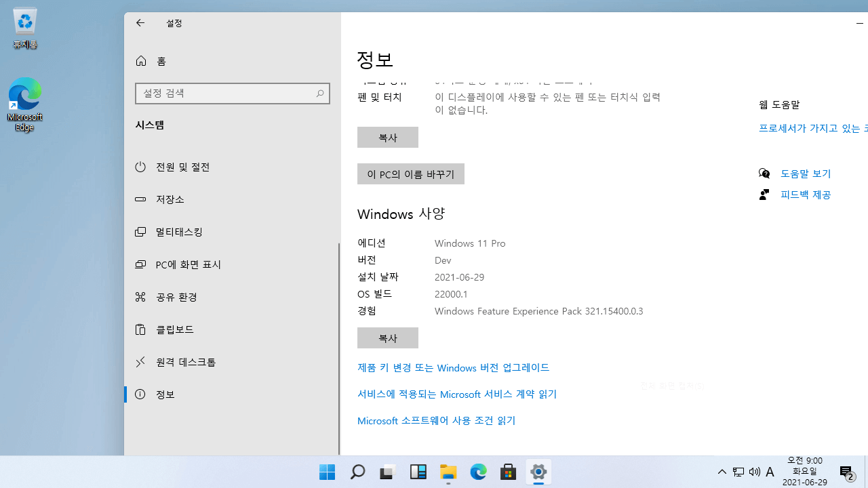Screen dimensions: 868x488
Task: Open the 도움말 보기 help link
Action: click(x=806, y=174)
